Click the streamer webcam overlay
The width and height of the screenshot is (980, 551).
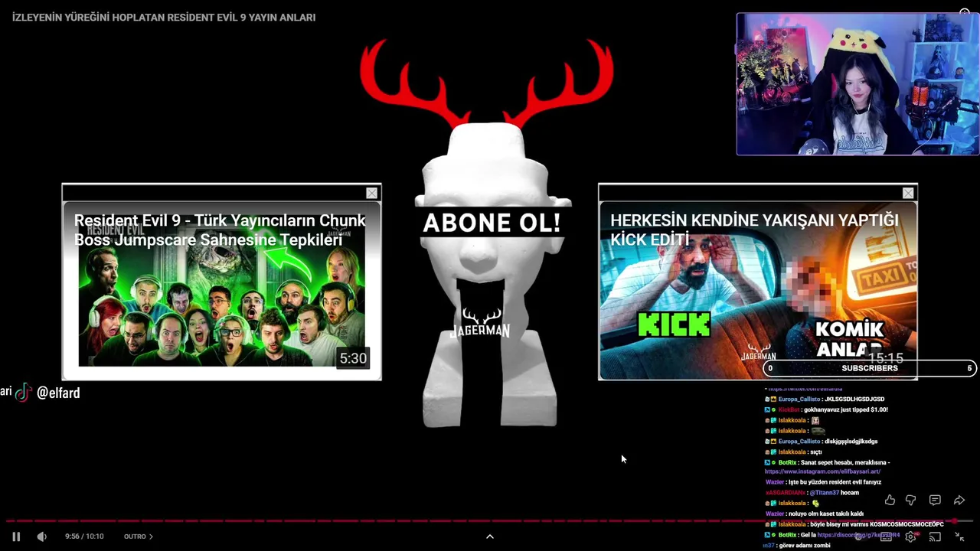(857, 84)
